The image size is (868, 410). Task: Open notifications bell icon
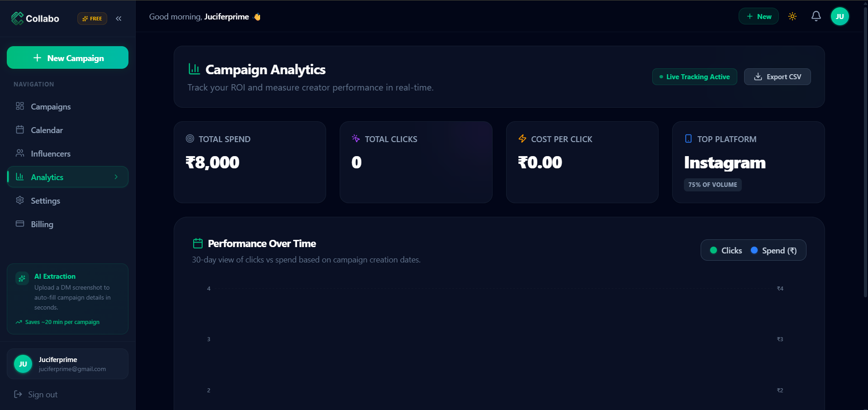click(x=816, y=16)
